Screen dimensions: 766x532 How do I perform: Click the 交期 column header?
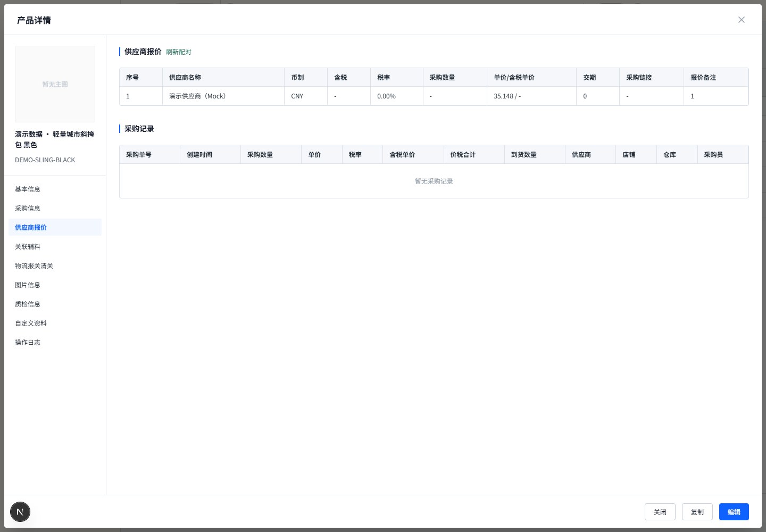pyautogui.click(x=598, y=78)
